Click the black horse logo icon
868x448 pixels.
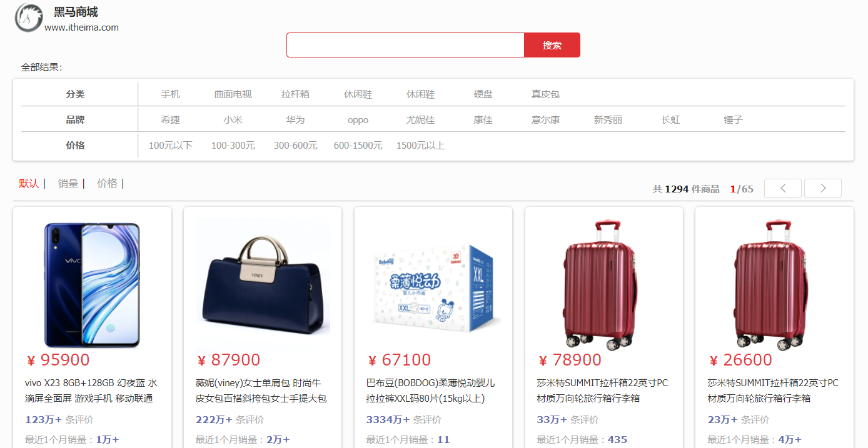click(x=29, y=17)
